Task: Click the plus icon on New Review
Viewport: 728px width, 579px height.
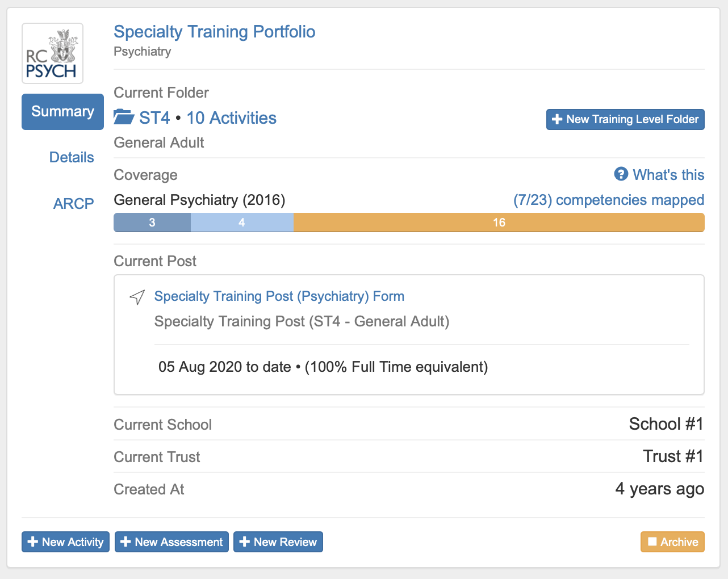Action: point(244,542)
